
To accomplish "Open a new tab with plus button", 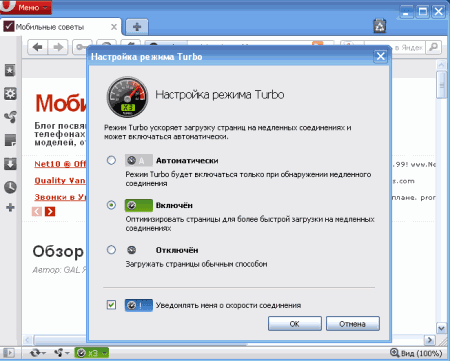I will click(x=137, y=27).
